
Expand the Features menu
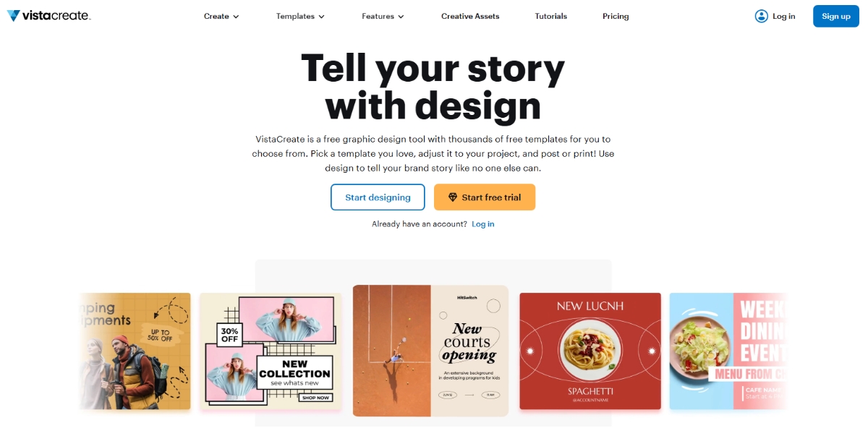coord(383,15)
